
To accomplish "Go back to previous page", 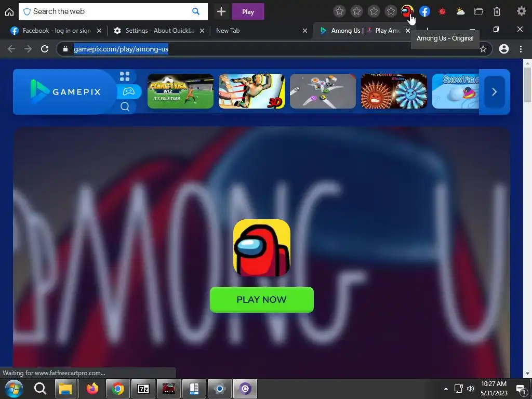I will (11, 49).
